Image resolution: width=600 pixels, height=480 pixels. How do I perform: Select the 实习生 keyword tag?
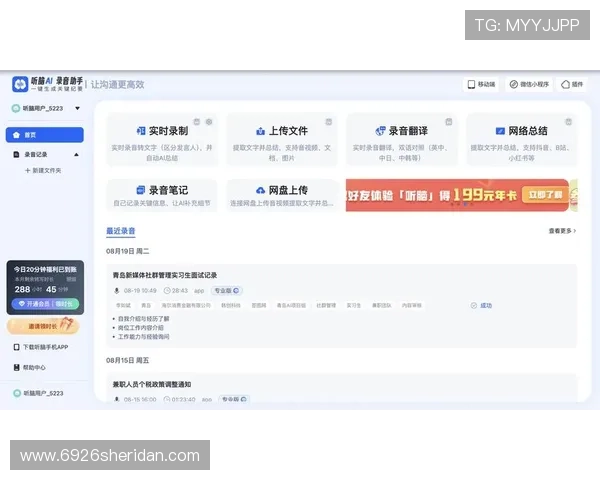(354, 305)
